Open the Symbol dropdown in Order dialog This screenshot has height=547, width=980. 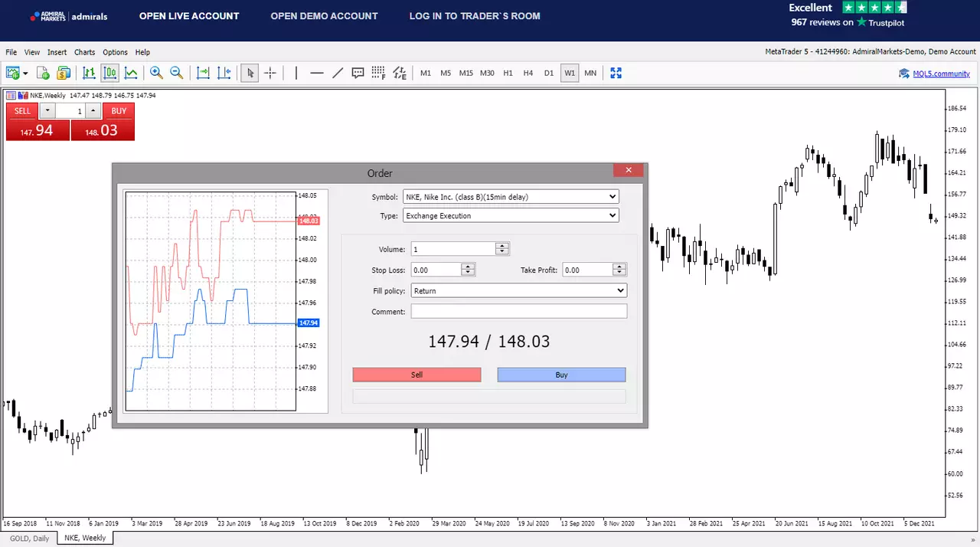pos(511,197)
